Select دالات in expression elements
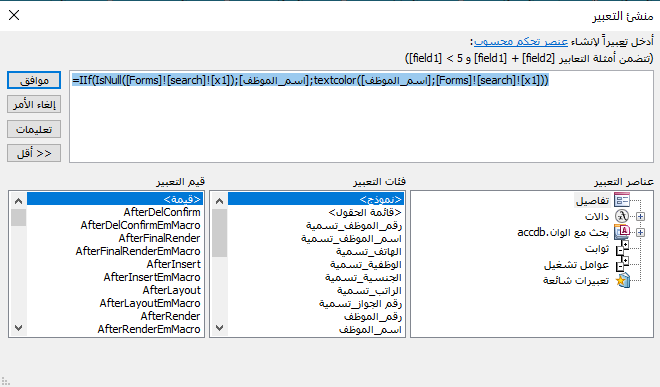Image resolution: width=660 pixels, height=387 pixels. [x=597, y=216]
